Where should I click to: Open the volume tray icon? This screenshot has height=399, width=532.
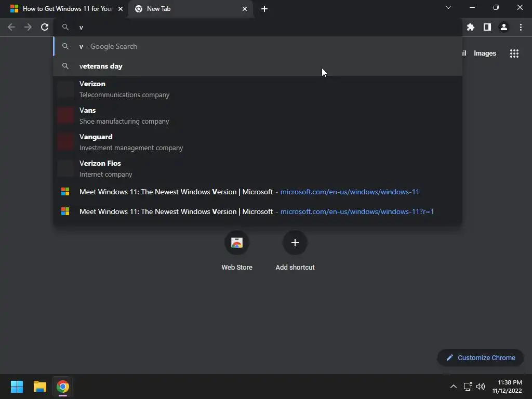481,387
